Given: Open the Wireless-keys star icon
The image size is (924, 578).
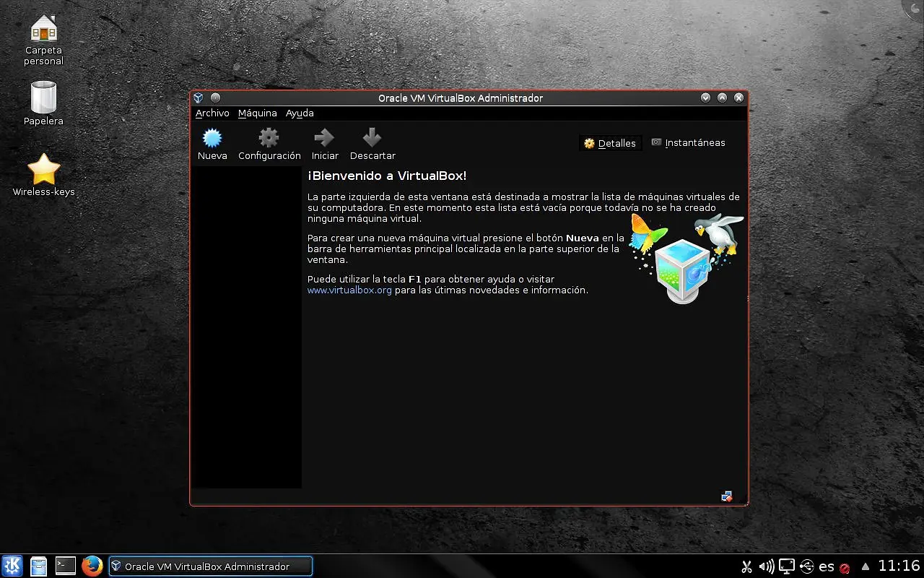Looking at the screenshot, I should 44,175.
